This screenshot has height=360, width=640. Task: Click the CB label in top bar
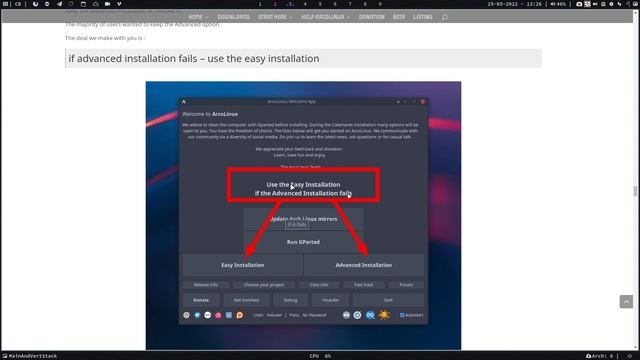pyautogui.click(x=18, y=4)
